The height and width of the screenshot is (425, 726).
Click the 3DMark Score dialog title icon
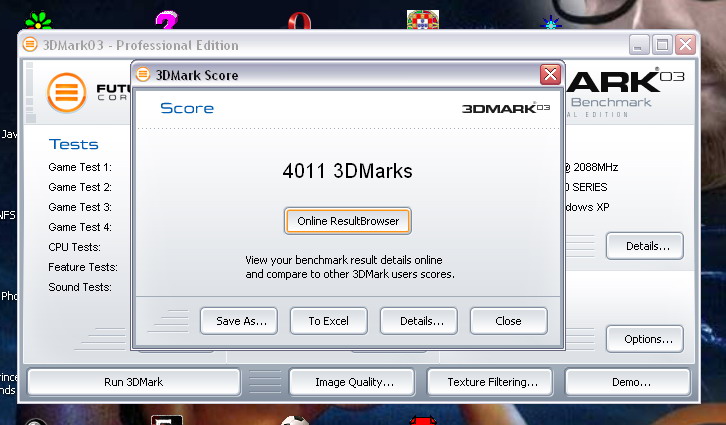143,74
